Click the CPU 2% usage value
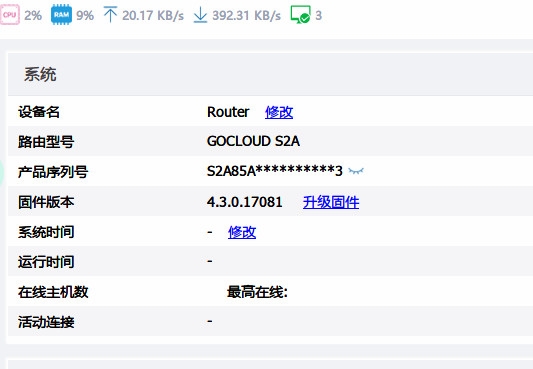This screenshot has width=533, height=369. 33,15
